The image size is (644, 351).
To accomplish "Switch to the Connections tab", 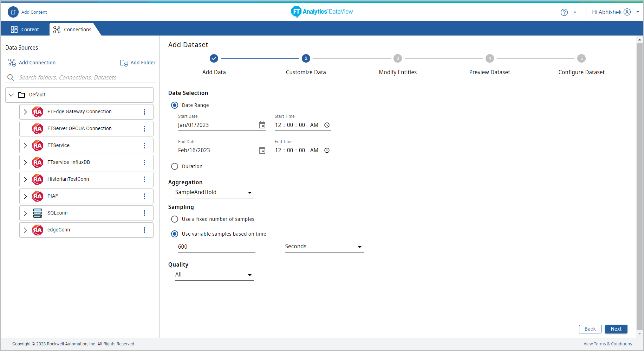I will (x=72, y=30).
